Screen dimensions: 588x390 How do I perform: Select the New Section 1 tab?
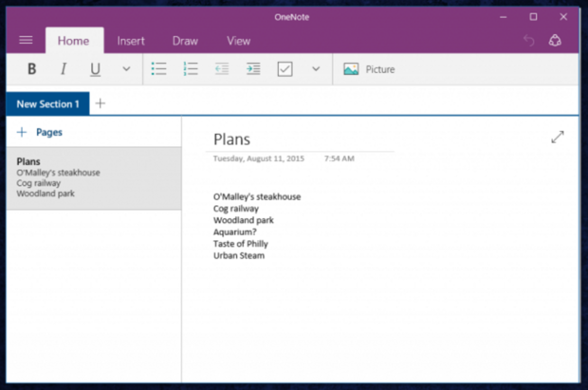click(48, 104)
